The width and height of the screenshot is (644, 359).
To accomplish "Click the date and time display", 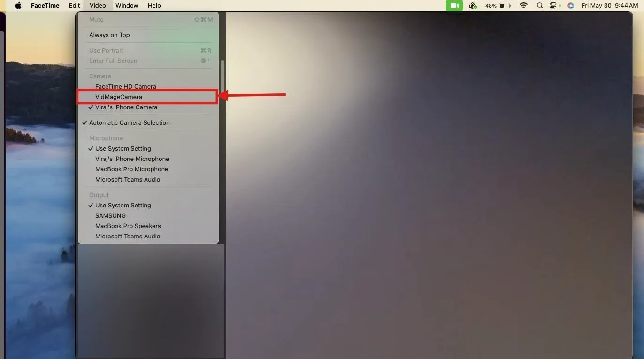I will tap(609, 6).
